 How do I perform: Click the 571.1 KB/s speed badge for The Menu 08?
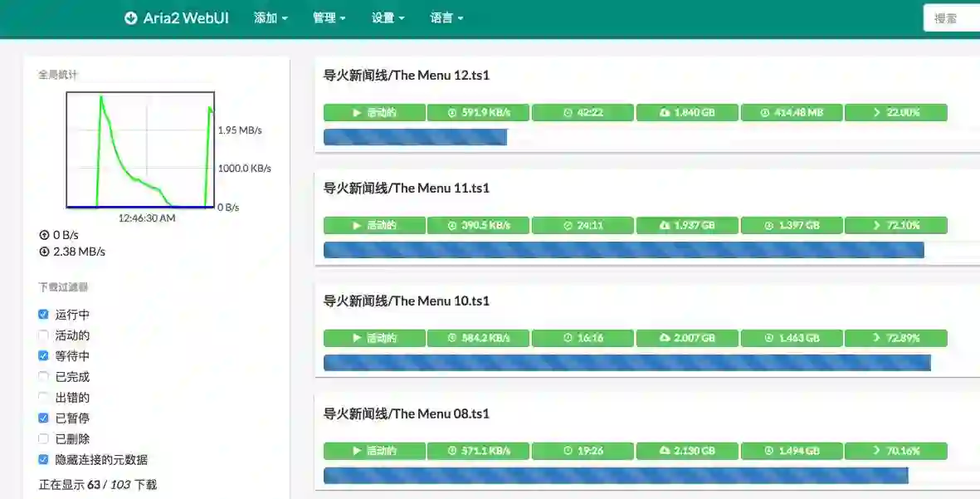pos(478,451)
